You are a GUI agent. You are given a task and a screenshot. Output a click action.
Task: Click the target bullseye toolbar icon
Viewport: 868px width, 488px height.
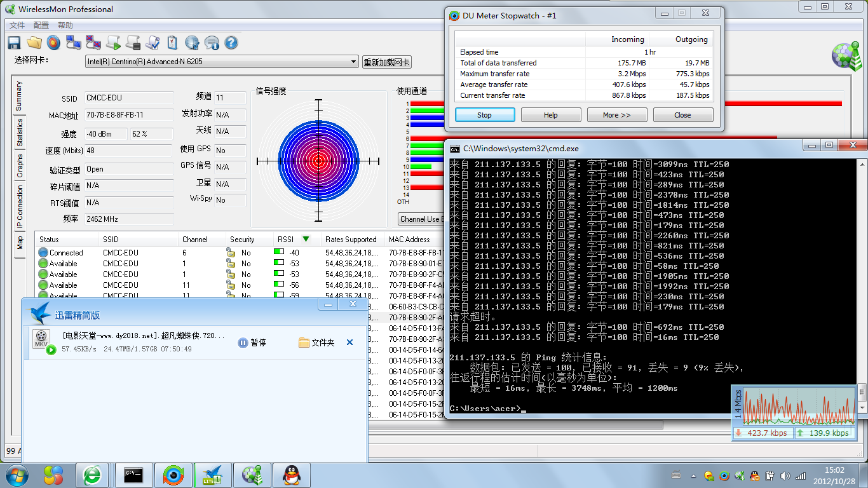54,43
